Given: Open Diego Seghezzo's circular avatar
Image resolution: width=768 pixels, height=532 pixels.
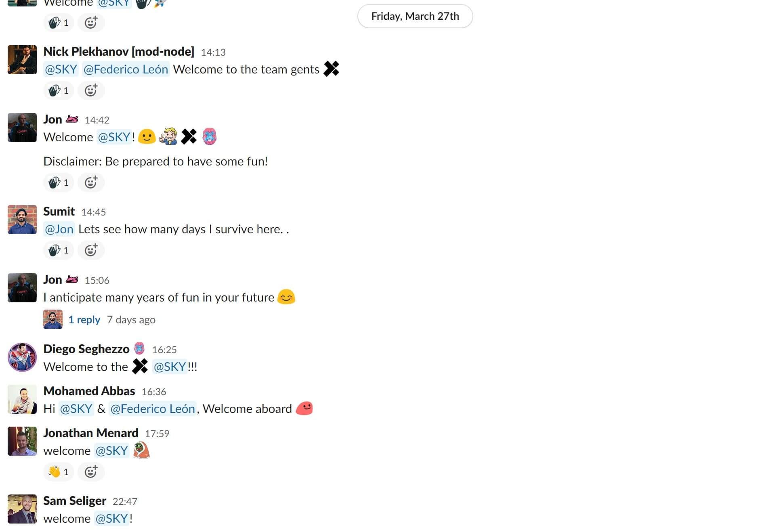Looking at the screenshot, I should (22, 357).
